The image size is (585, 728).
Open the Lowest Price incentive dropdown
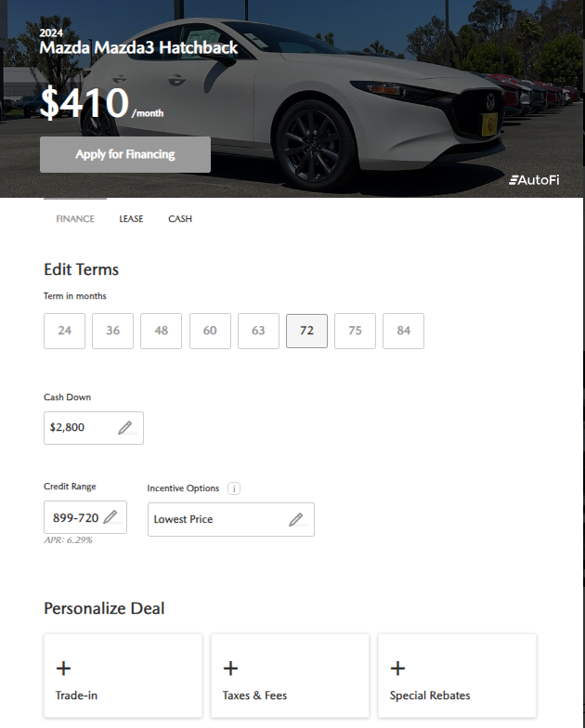(x=231, y=519)
